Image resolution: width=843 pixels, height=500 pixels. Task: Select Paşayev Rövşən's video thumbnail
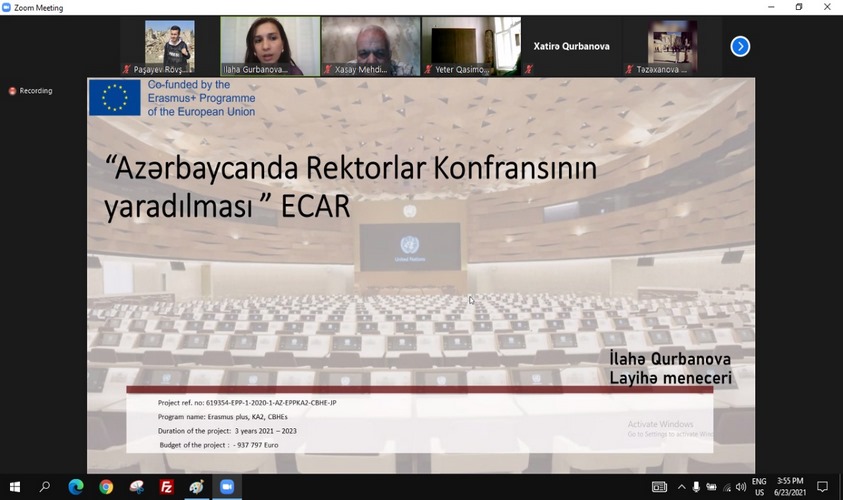coord(169,46)
